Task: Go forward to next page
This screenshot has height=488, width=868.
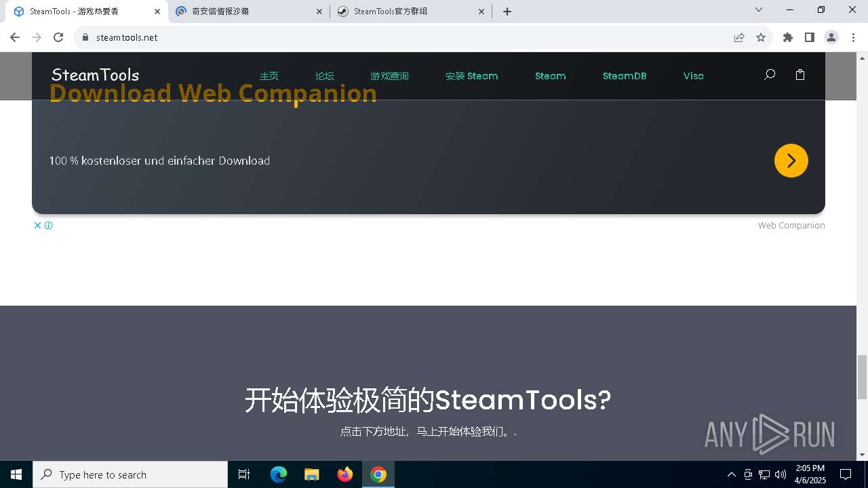Action: [37, 37]
